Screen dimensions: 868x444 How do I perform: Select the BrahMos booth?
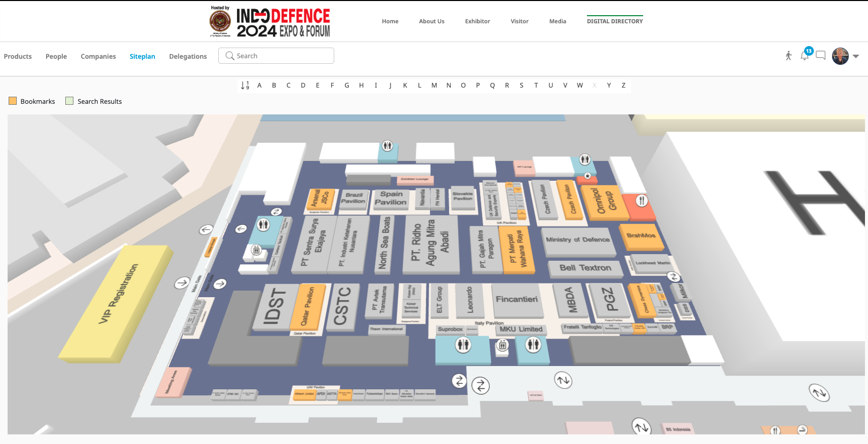point(642,236)
